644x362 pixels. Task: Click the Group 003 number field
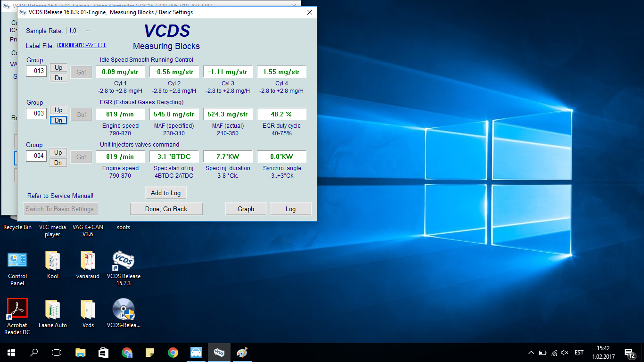click(x=36, y=114)
